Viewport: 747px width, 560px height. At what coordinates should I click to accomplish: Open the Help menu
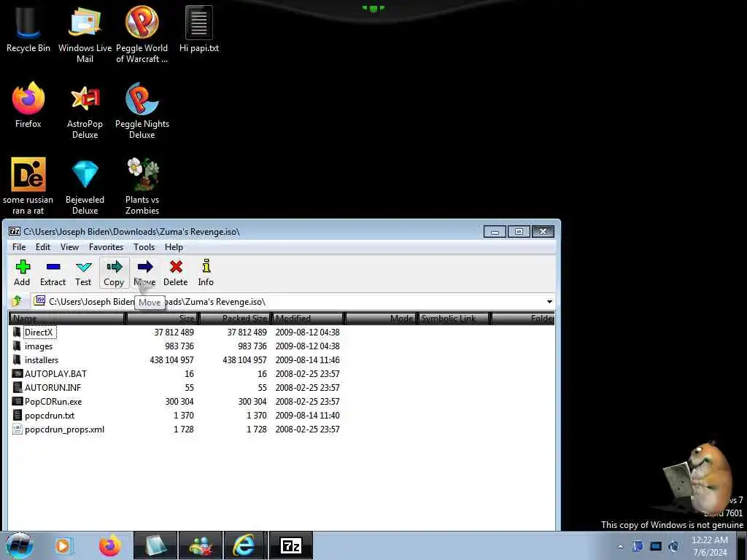(174, 246)
